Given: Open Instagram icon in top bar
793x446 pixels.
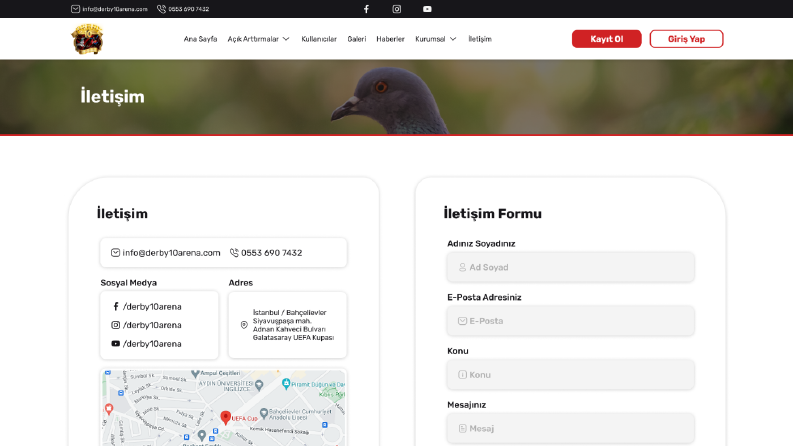Looking at the screenshot, I should (x=396, y=9).
